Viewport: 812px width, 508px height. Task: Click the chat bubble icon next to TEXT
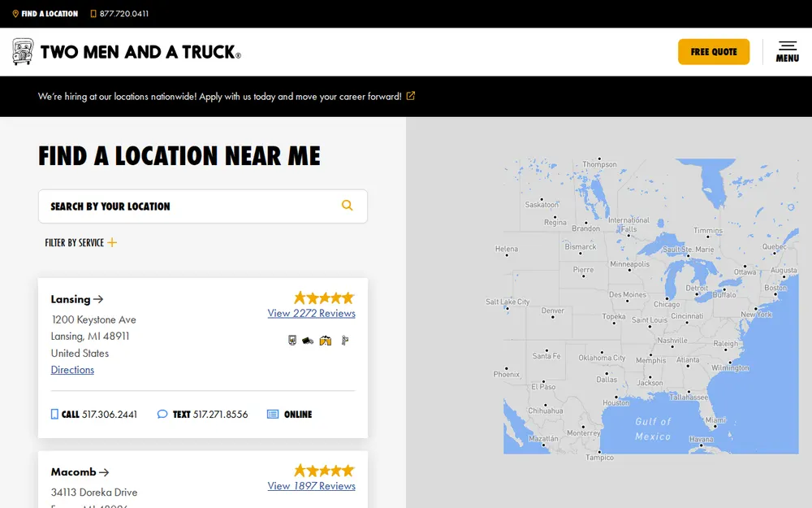click(162, 415)
